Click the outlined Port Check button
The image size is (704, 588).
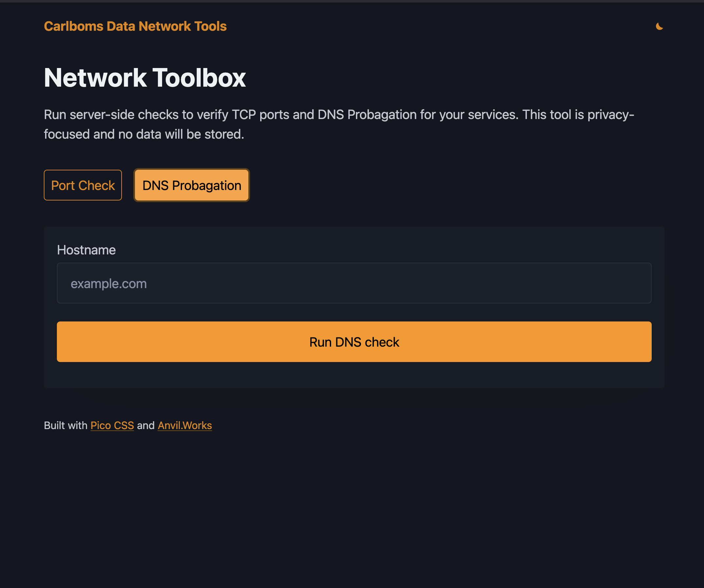click(83, 185)
